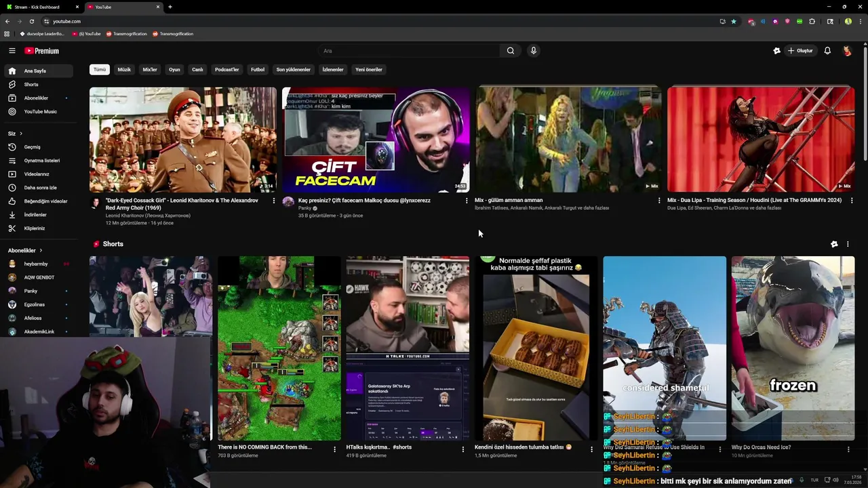
Task: Open Klipleriniz in sidebar
Action: pyautogui.click(x=37, y=228)
